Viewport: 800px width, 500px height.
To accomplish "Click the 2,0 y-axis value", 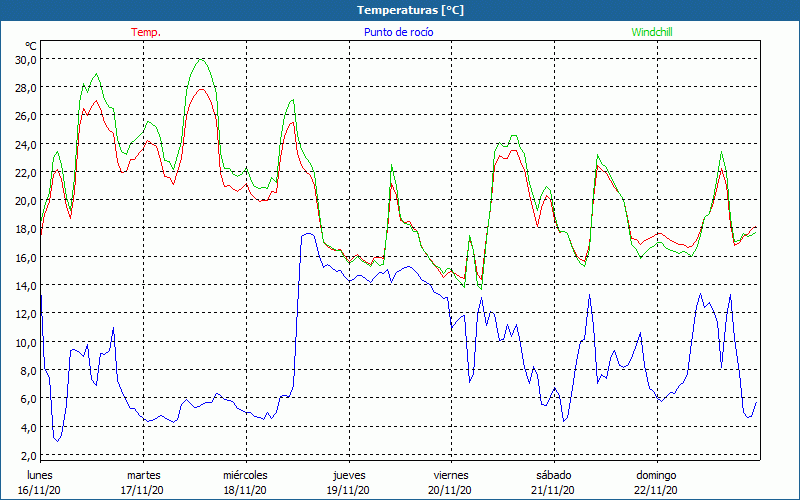I will click(28, 455).
